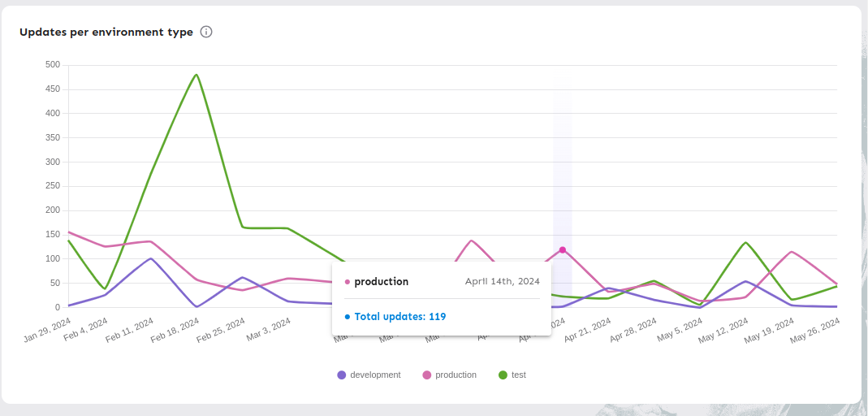Click the "Total updates: 119" tooltip text
Screen dimensions: 868x416
click(x=399, y=317)
